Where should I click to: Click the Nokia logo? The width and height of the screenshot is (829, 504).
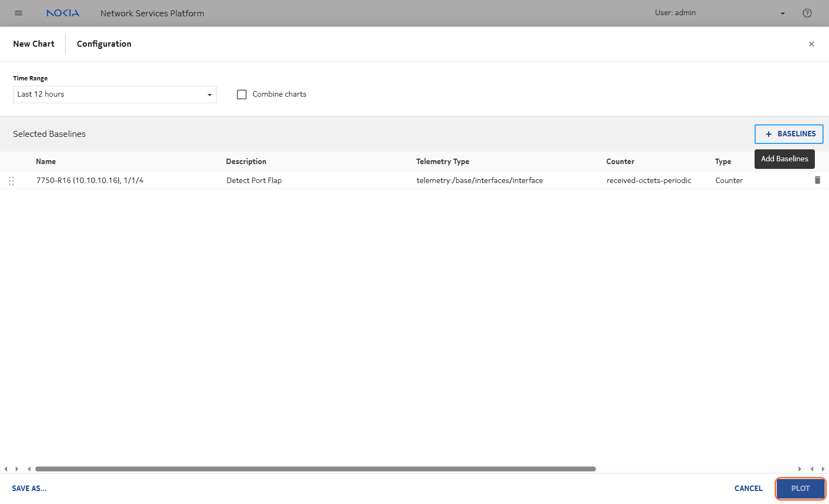62,13
